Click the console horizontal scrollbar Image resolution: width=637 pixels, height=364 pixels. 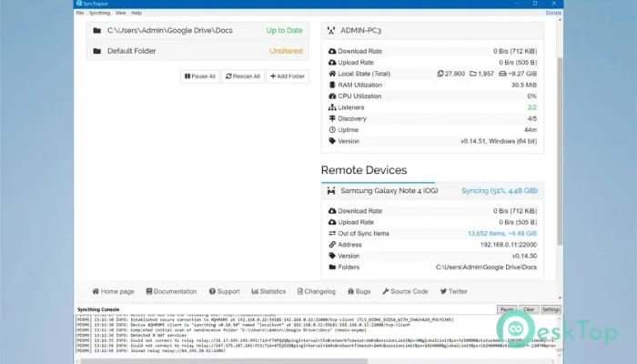click(x=224, y=361)
